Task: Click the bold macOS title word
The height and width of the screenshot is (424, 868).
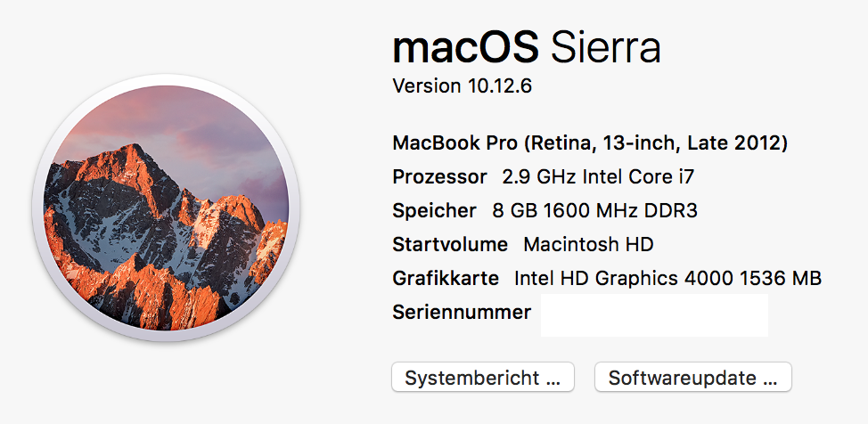Action: (465, 47)
